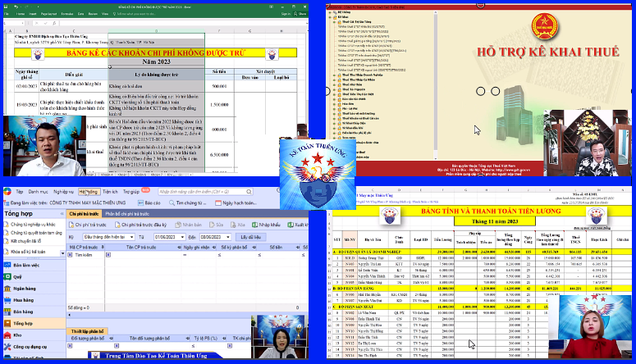Click HTKK tree panel vertical scrollbar
The height and width of the screenshot is (364, 636).
436,85
